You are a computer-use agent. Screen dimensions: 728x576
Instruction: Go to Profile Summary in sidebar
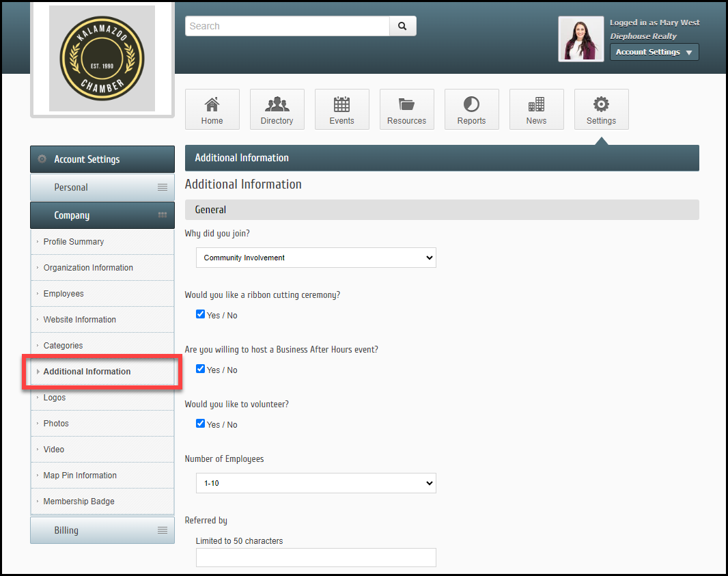click(x=74, y=242)
